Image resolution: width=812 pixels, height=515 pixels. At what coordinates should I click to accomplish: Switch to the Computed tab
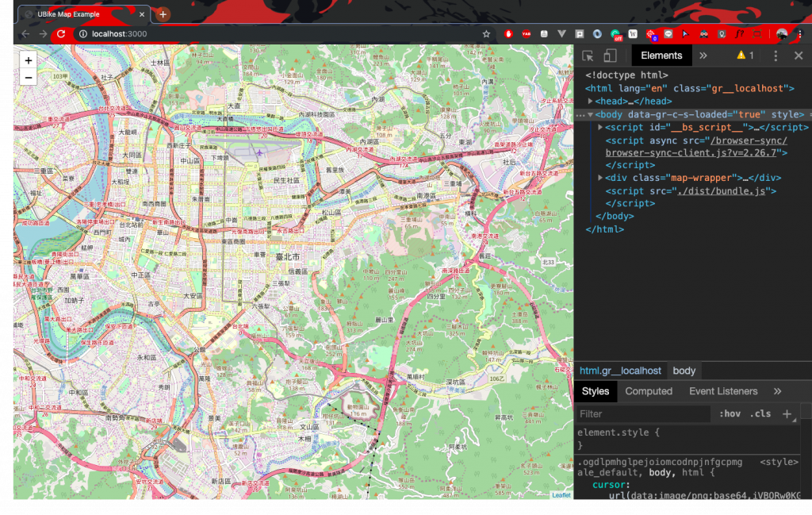click(649, 392)
